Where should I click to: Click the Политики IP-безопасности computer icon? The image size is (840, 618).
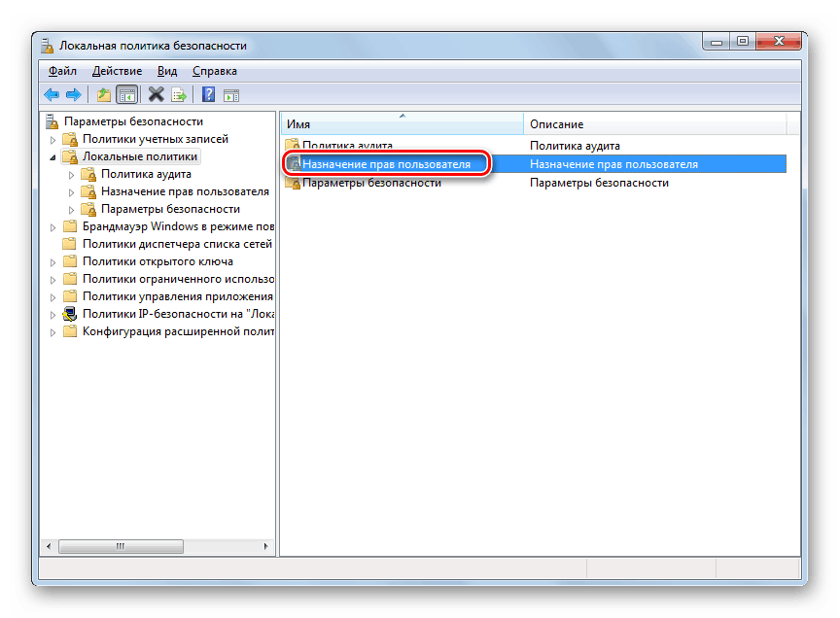tap(70, 314)
